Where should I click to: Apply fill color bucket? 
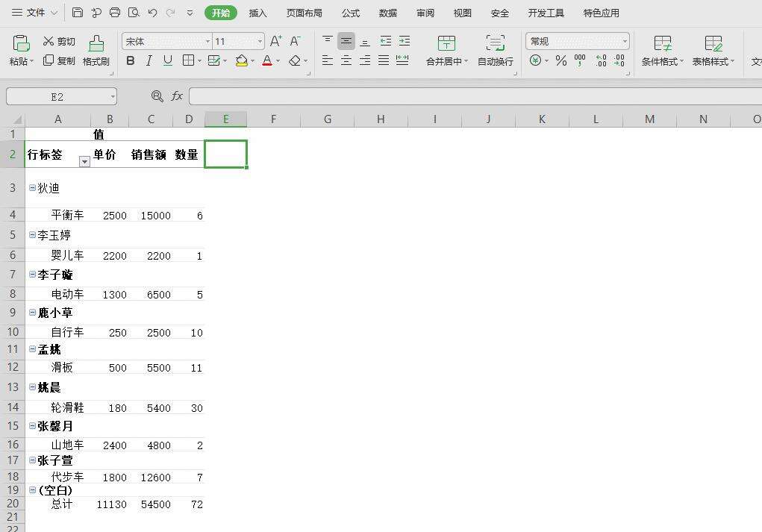[x=242, y=60]
